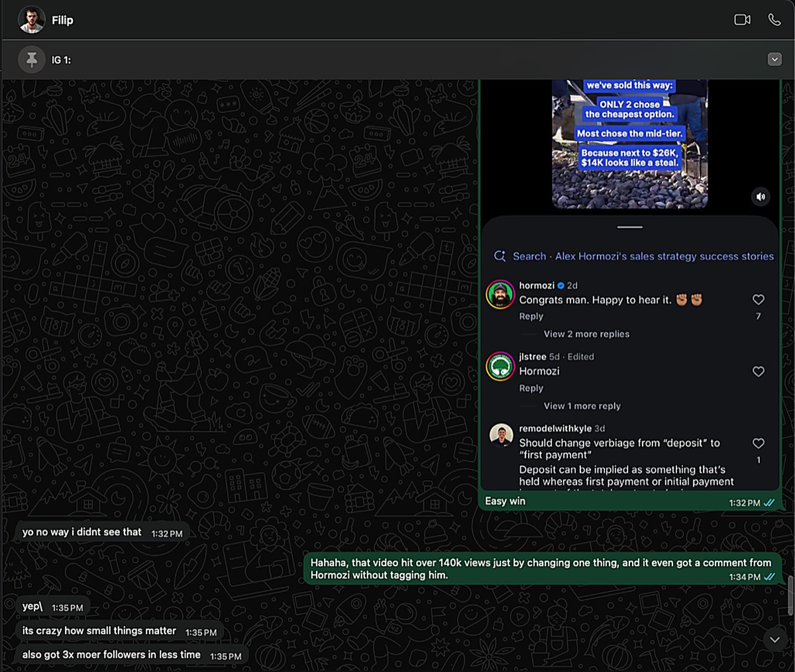Click jlstree's avatar in comments
Viewport: 795px width, 672px height.
pos(500,366)
